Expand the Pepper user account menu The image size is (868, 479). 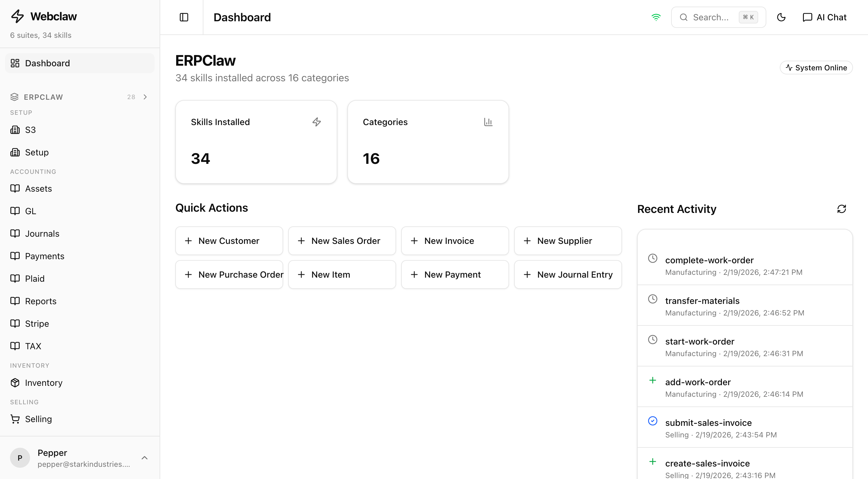point(80,458)
